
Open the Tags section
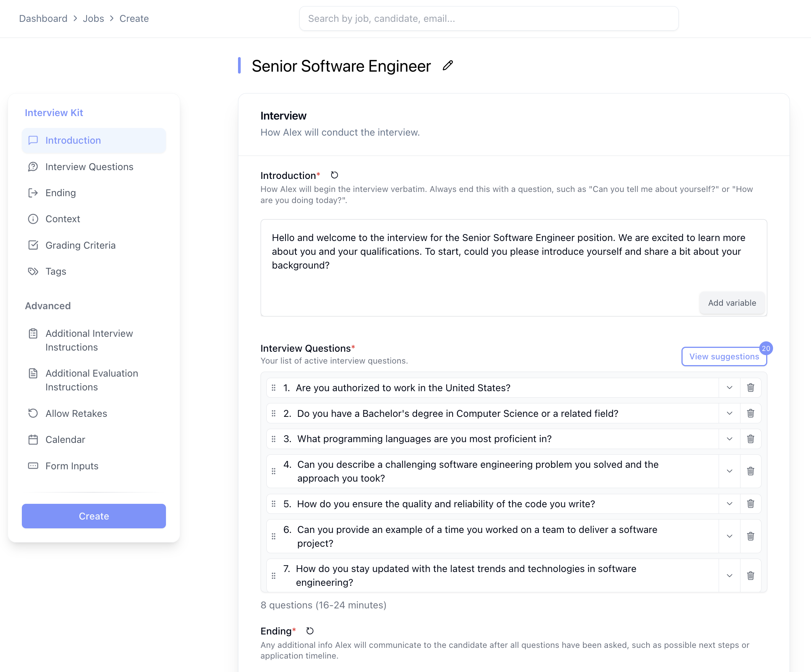click(x=94, y=271)
